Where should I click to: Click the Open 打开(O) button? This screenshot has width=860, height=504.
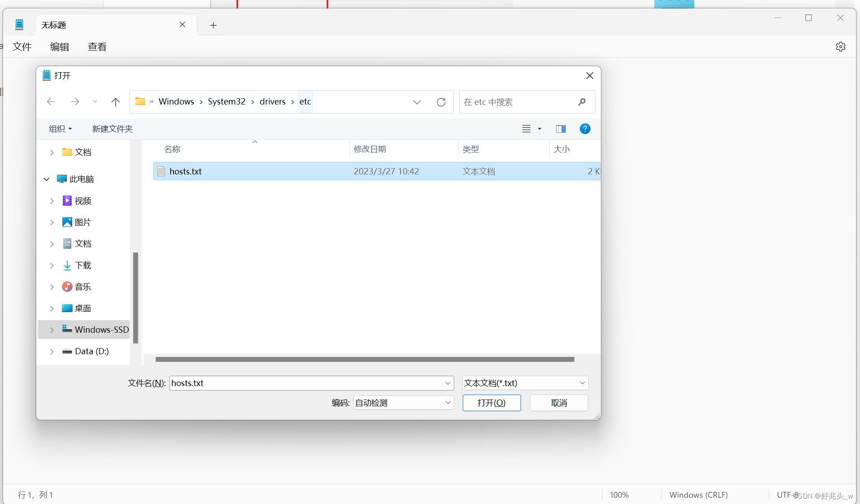pyautogui.click(x=491, y=403)
